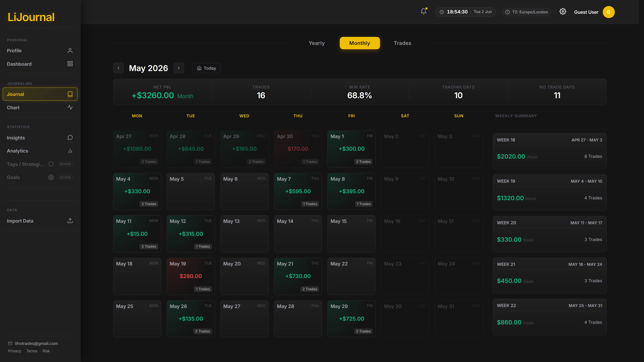Click the +$3260.00 net P&L value
Image resolution: width=644 pixels, height=362 pixels.
[153, 95]
